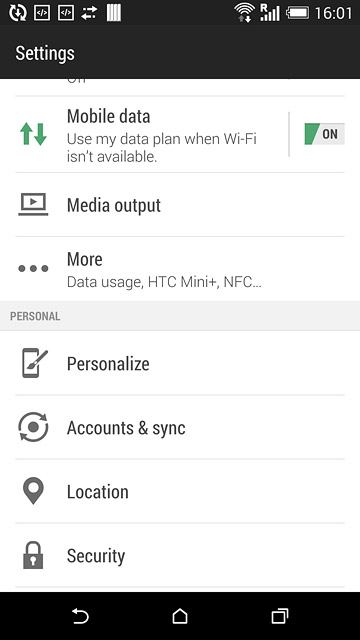Tap the Wi-Fi signal status icon
Screen dimensions: 360x640
244,12
